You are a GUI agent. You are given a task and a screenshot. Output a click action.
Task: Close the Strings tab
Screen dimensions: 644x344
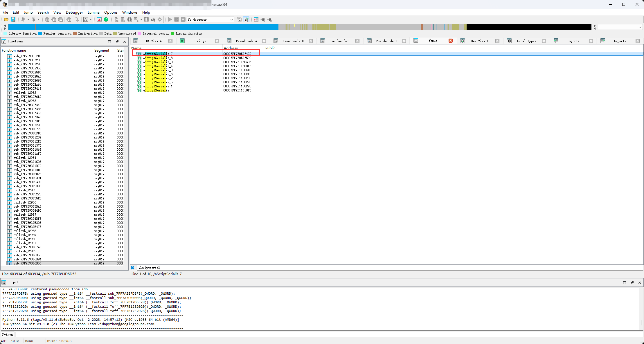(x=217, y=41)
